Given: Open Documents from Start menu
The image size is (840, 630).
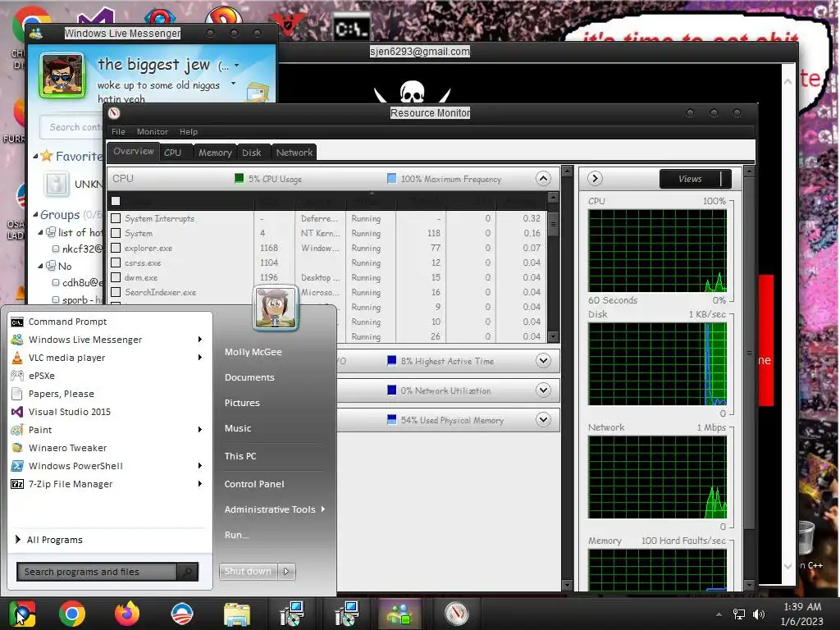Looking at the screenshot, I should pos(249,377).
